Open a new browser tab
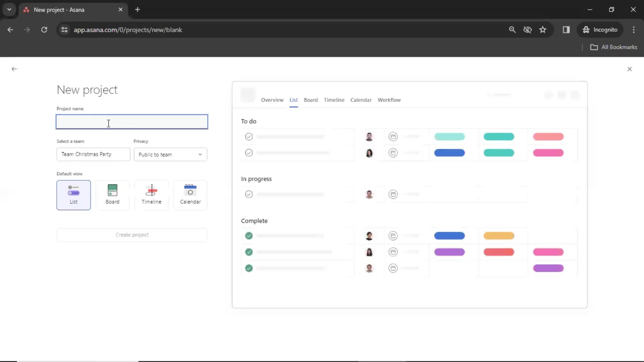The image size is (644, 362). [138, 10]
